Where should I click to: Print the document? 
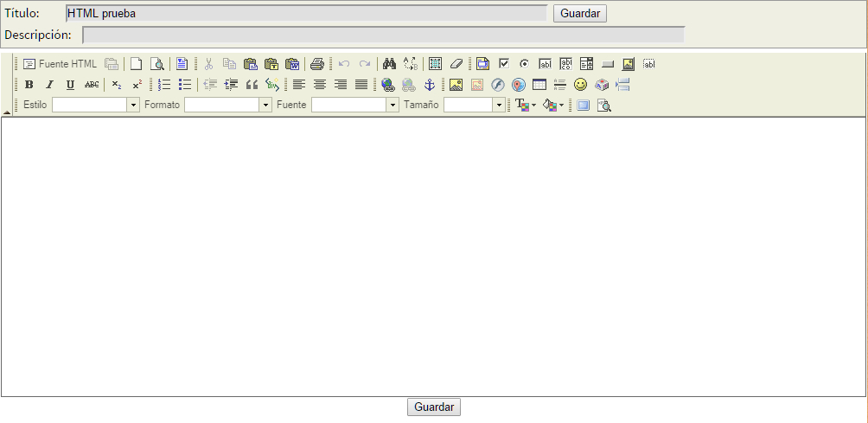click(x=317, y=64)
